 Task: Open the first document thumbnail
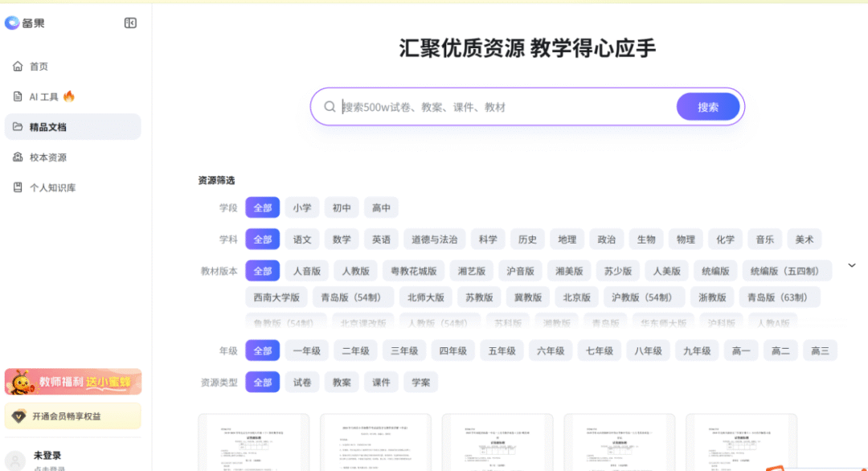point(254,442)
